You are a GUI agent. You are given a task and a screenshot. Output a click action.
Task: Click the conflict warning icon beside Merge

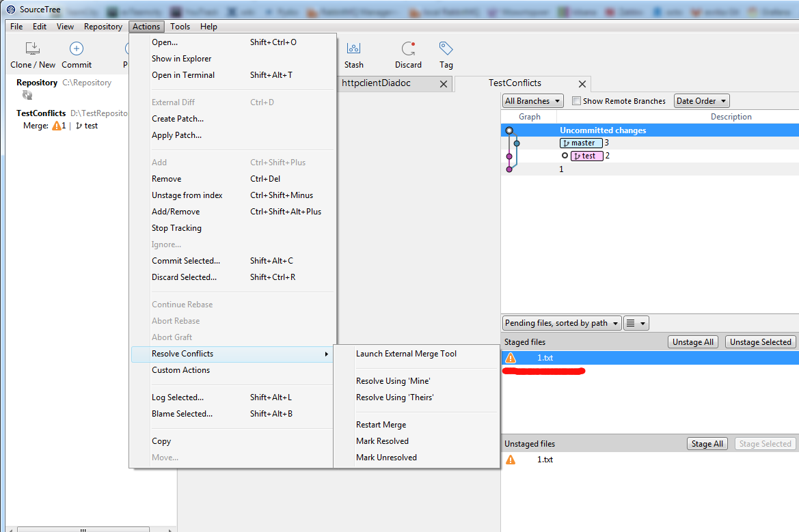coord(57,126)
